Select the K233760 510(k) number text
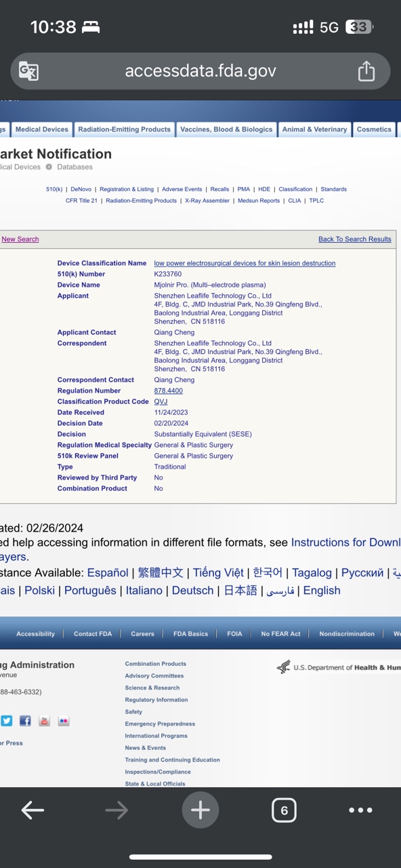401x868 pixels. (168, 274)
